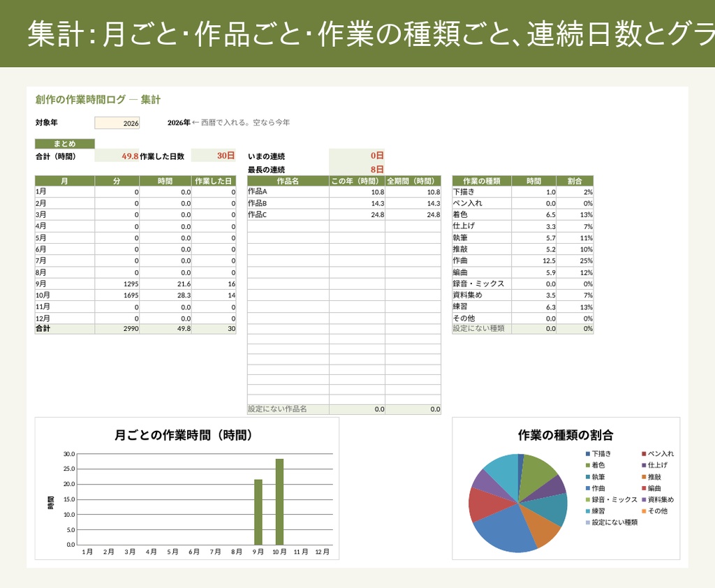Select the 12.5 hours cell for 作曲
This screenshot has height=588, width=715.
[x=534, y=261]
